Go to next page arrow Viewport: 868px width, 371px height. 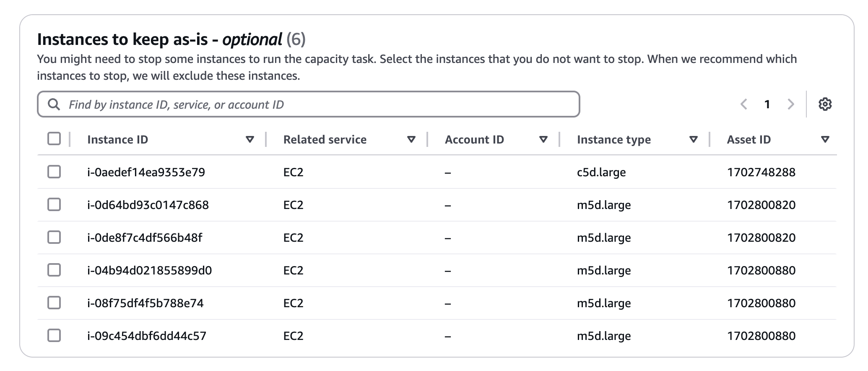point(791,104)
